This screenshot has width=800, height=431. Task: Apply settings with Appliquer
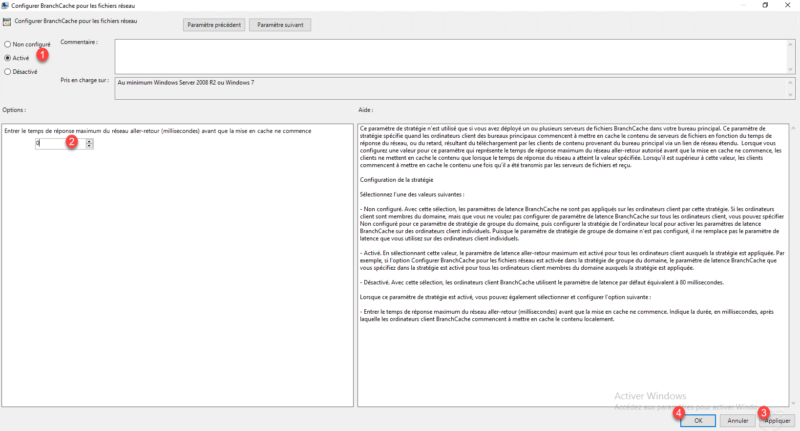point(777,421)
